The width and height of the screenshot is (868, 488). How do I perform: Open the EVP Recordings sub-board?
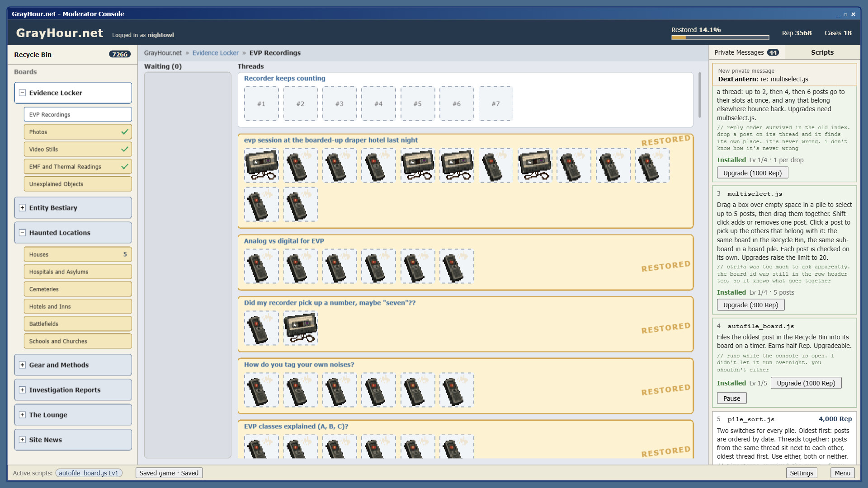point(78,115)
